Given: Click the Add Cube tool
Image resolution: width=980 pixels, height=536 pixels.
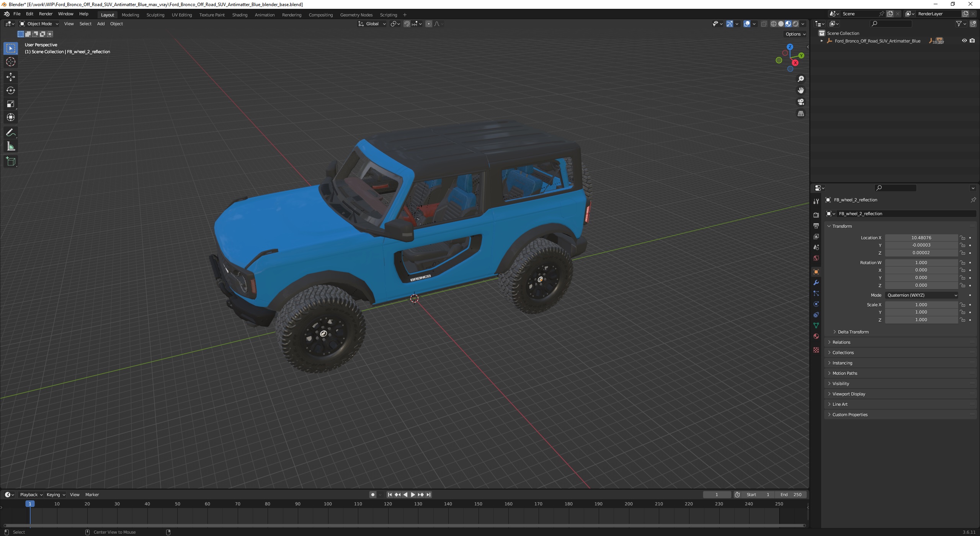Looking at the screenshot, I should (10, 162).
